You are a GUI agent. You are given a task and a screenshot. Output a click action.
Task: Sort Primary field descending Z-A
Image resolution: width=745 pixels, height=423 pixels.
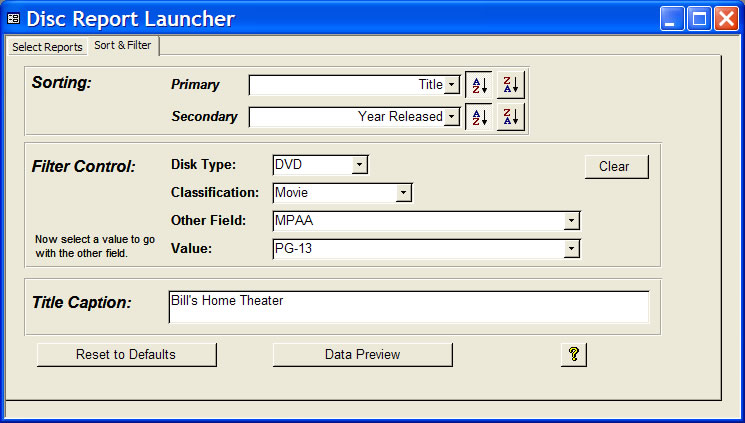click(511, 85)
